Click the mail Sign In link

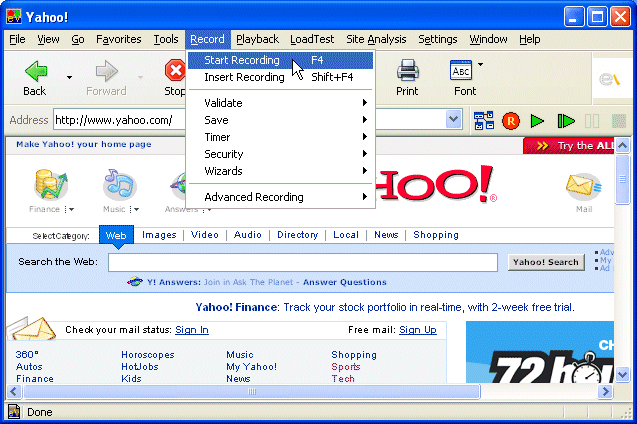(x=192, y=330)
